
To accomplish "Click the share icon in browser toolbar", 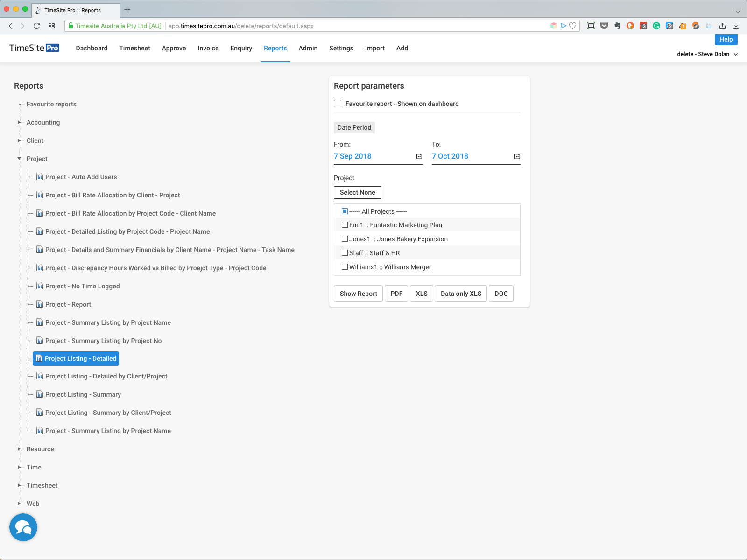I will (722, 26).
